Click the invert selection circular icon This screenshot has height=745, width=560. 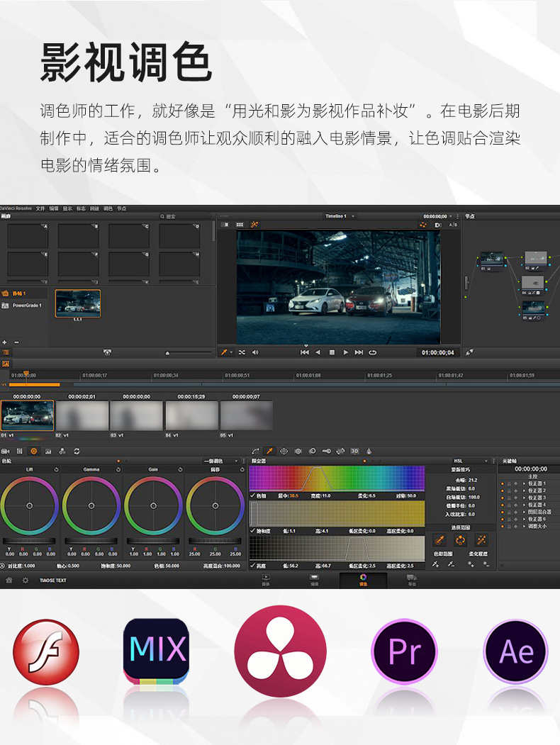click(x=460, y=540)
